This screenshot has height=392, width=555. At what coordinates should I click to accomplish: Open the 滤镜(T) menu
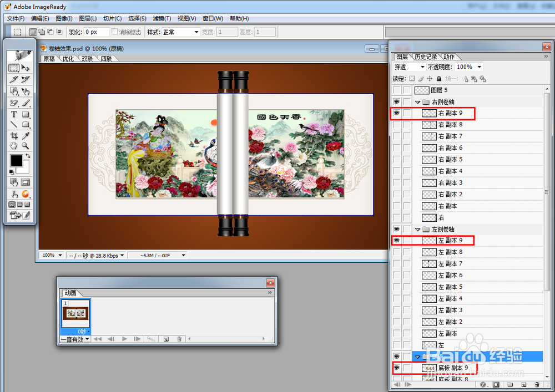pyautogui.click(x=162, y=18)
